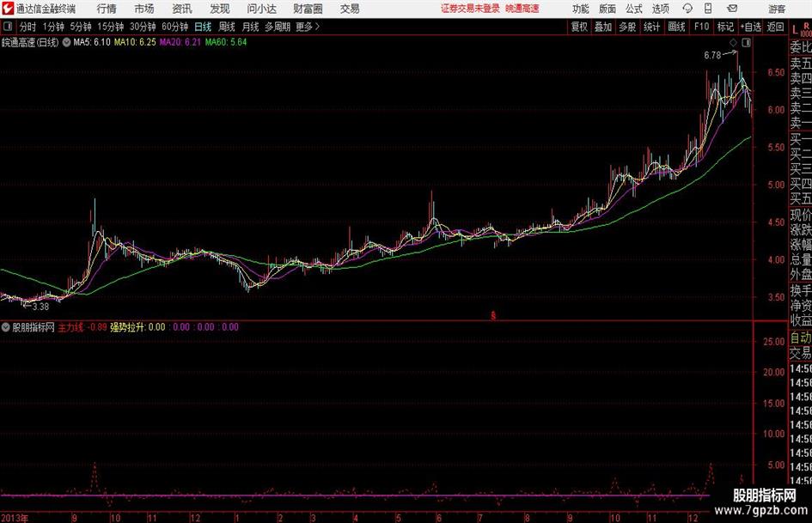Open the 市场 menu
This screenshot has width=812, height=523.
click(144, 9)
